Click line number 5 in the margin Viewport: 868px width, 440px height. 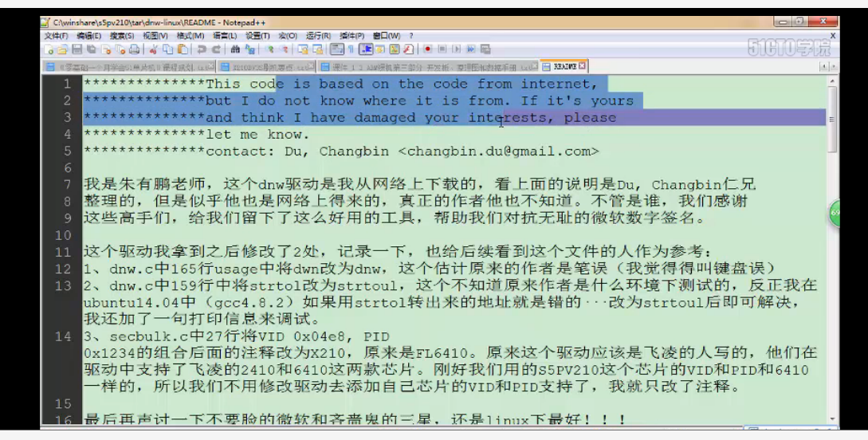click(67, 151)
